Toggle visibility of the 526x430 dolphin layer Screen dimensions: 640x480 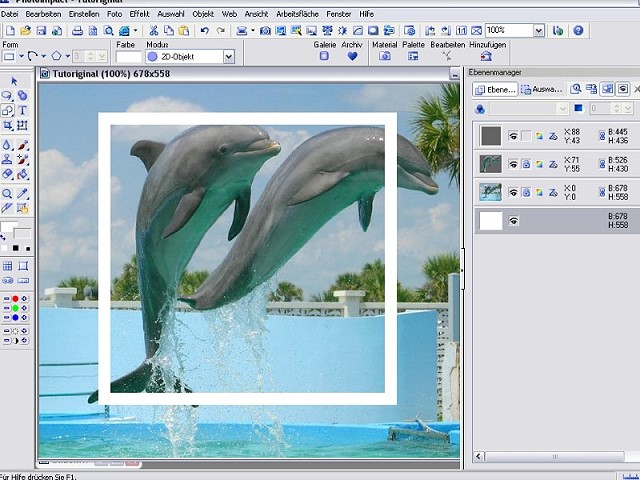pos(513,164)
